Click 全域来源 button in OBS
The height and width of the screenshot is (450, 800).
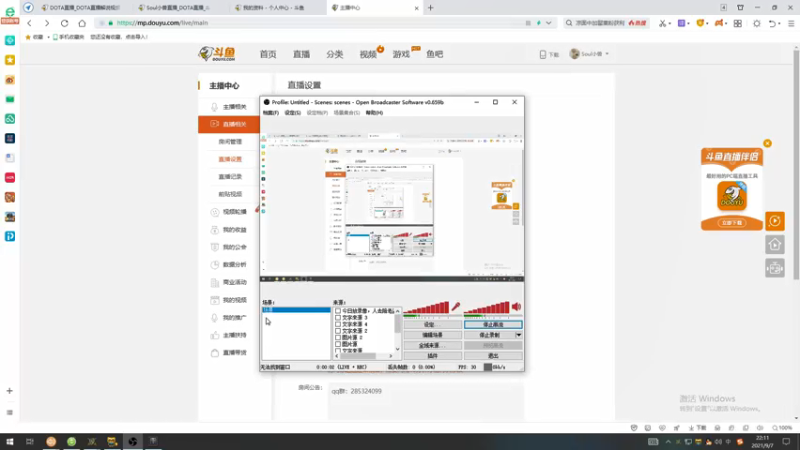coord(433,345)
